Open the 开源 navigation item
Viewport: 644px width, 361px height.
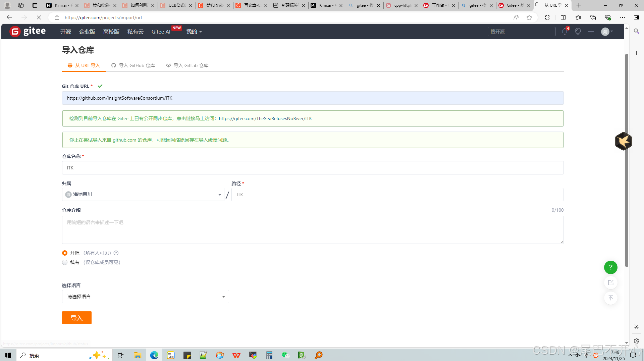[x=66, y=32]
